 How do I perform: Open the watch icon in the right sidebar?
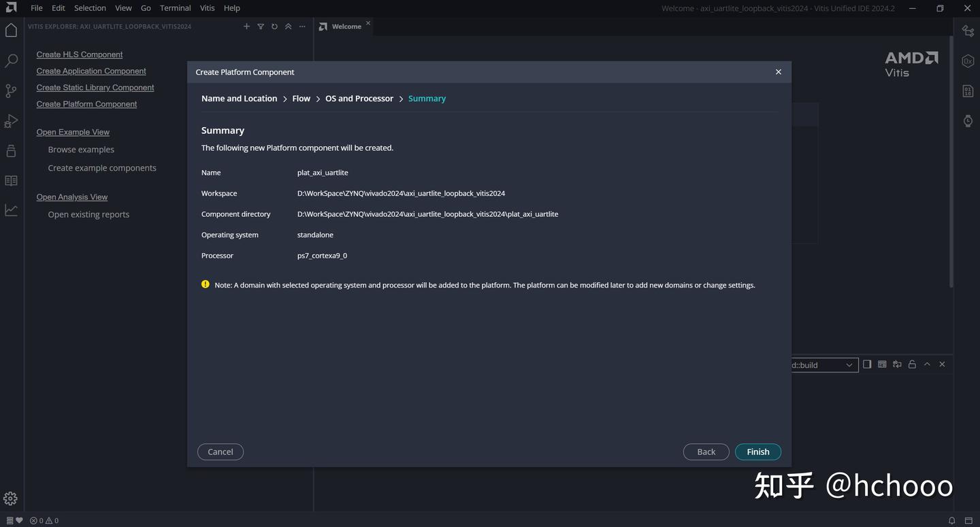[968, 120]
